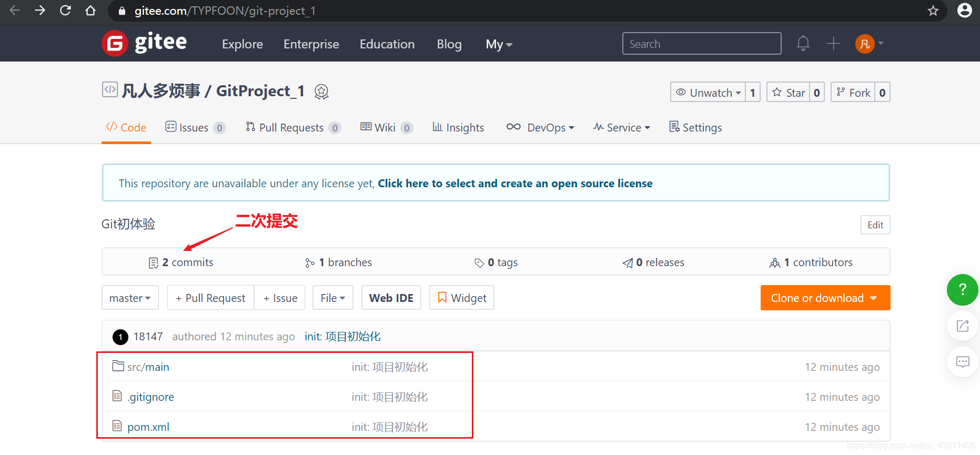Screen dimensions: 980x455
Task: Click the green help question mark button
Action: point(962,289)
